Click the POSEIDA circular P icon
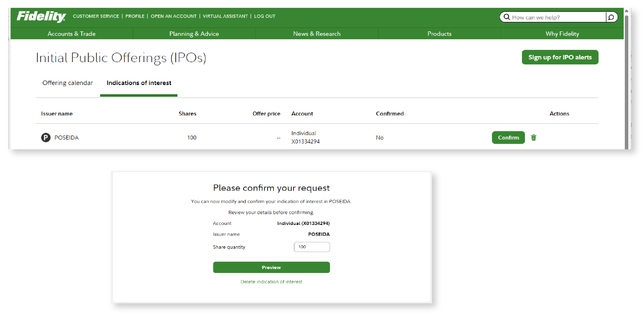The width and height of the screenshot is (644, 315). (x=46, y=138)
